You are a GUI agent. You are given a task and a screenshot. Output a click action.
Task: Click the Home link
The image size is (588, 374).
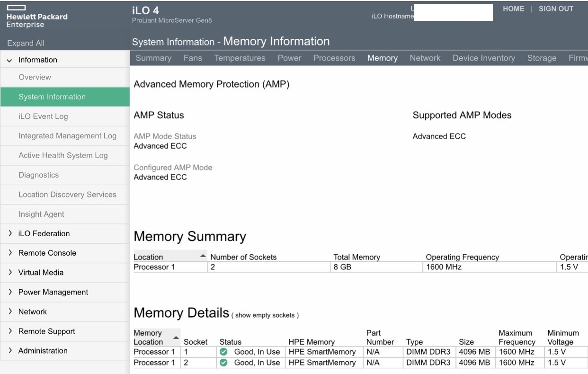pyautogui.click(x=513, y=9)
